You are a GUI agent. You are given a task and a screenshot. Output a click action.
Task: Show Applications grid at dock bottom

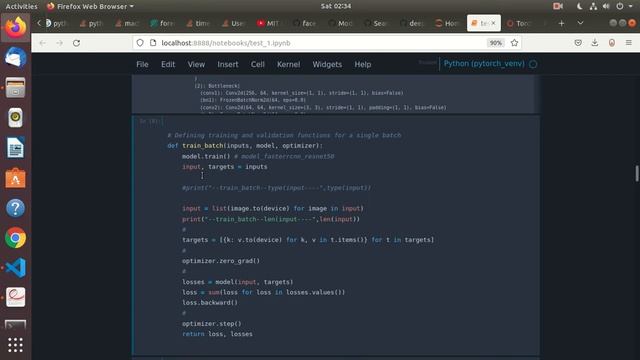tap(16, 345)
